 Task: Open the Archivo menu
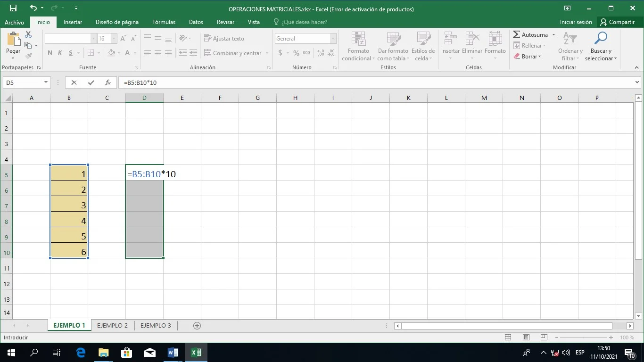pos(14,22)
